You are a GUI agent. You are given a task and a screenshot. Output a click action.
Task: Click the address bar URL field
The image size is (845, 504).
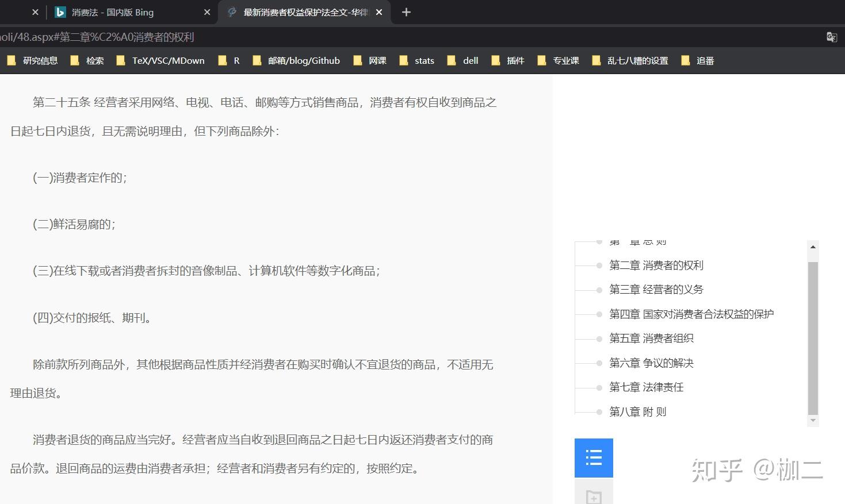click(403, 37)
